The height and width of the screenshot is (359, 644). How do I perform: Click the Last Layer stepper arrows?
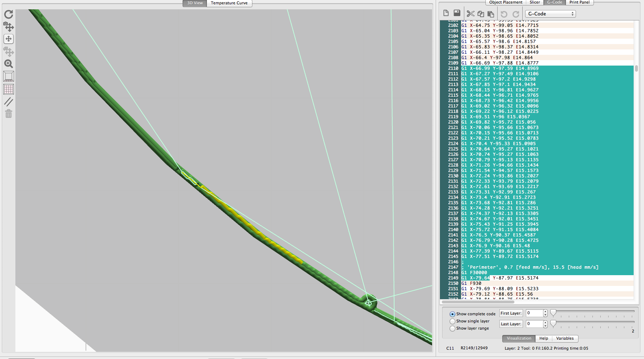coord(545,324)
